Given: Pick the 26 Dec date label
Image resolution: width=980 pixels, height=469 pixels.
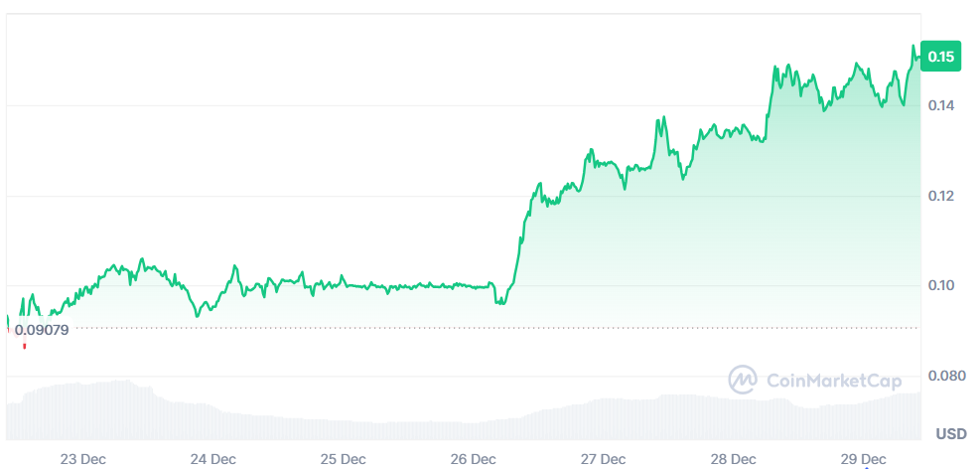Looking at the screenshot, I should 473,459.
